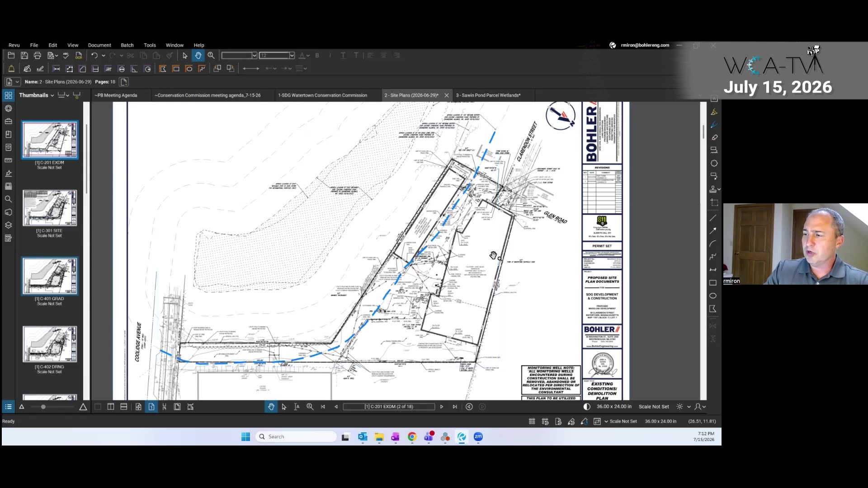Toggle single page view mode
This screenshot has width=868, height=488.
151,407
